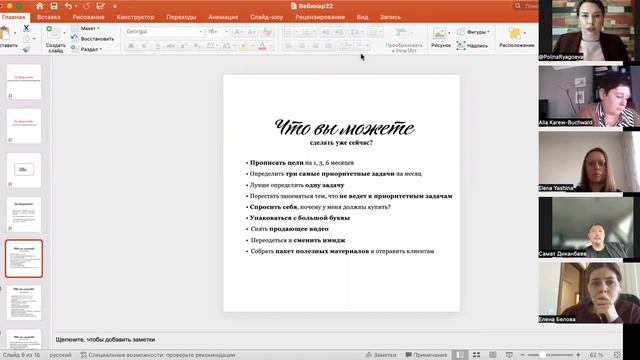The width and height of the screenshot is (640, 360).
Task: Switch to the Рецензирование tab
Action: (320, 17)
